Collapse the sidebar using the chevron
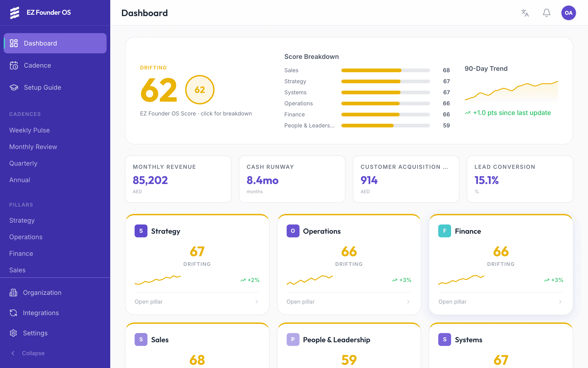Image resolution: width=588 pixels, height=368 pixels. 13,353
